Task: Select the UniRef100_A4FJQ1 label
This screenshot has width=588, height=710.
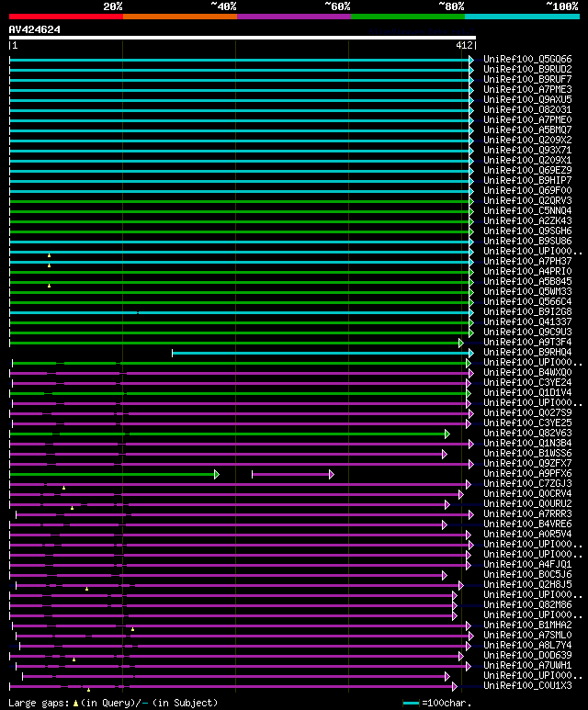Action: point(527,564)
